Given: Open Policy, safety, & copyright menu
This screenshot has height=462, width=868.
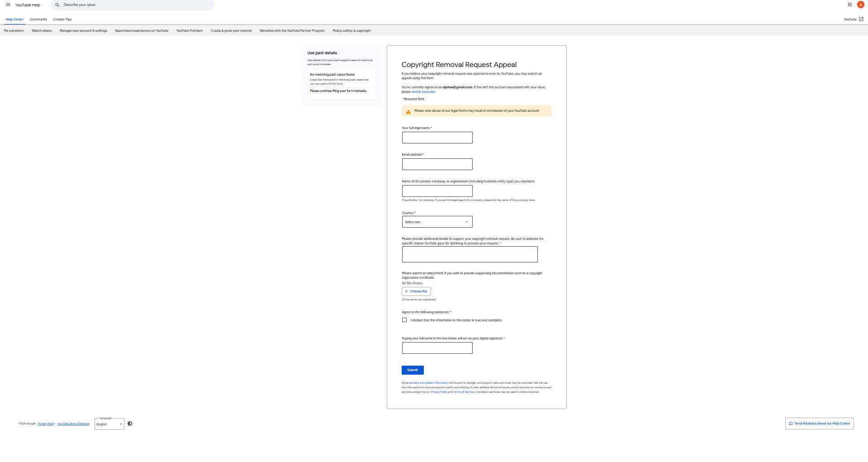Looking at the screenshot, I should pos(351,31).
